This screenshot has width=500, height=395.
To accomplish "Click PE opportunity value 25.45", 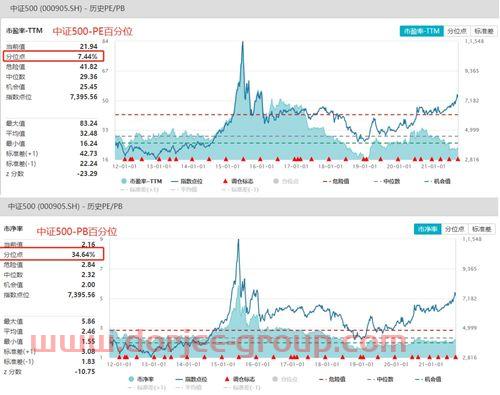I will 89,87.
